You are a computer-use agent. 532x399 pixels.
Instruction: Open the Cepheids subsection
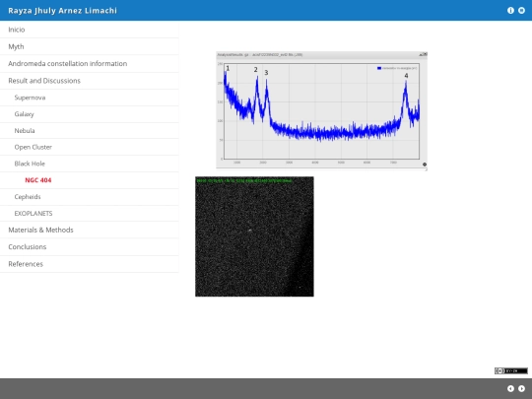point(90,197)
